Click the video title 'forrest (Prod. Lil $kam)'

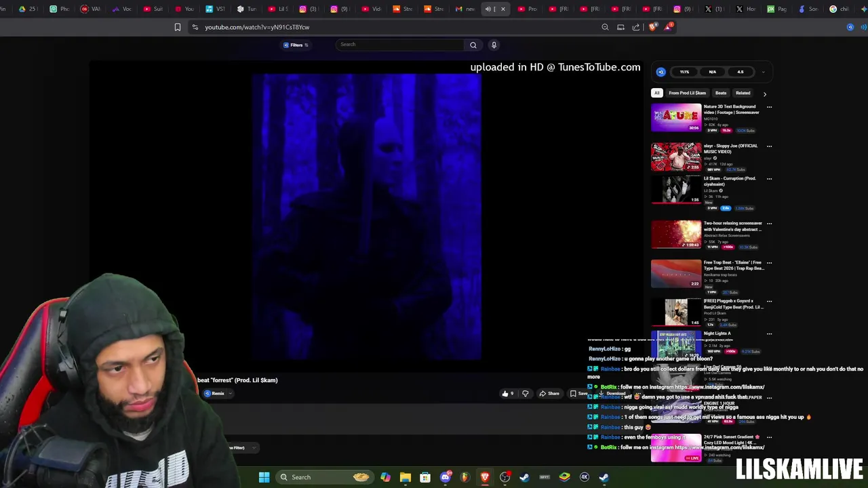pos(237,380)
